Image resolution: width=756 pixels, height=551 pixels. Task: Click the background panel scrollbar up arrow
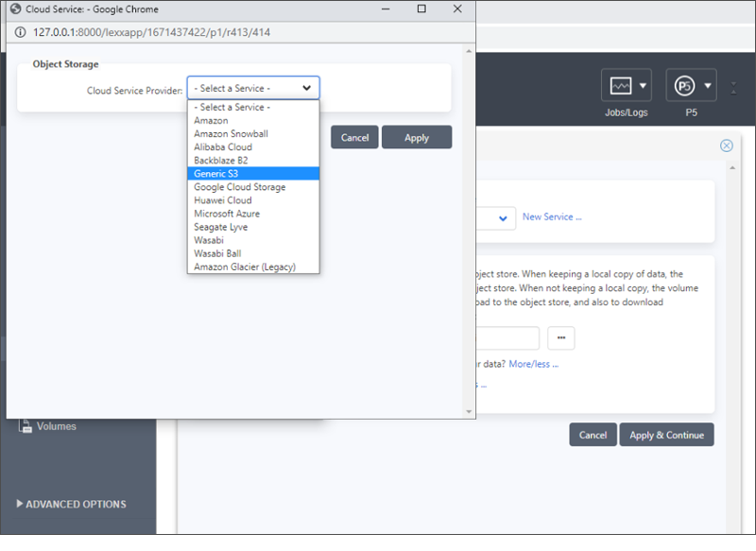click(732, 168)
